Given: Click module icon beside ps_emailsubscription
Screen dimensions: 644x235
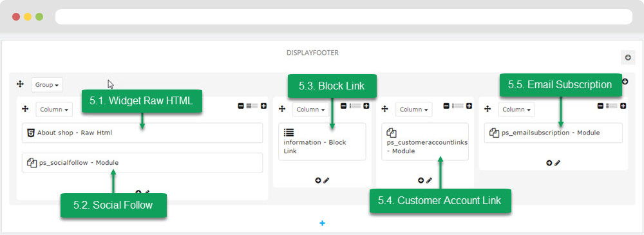Looking at the screenshot, I should 494,133.
